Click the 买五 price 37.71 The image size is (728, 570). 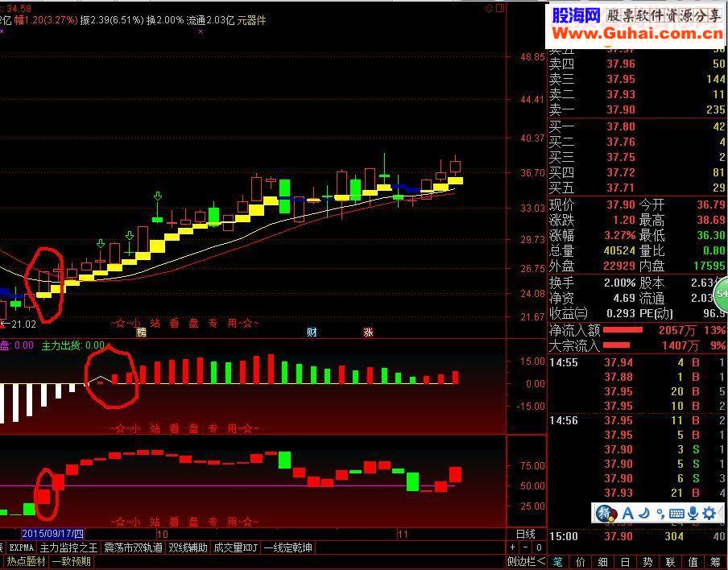(621, 188)
